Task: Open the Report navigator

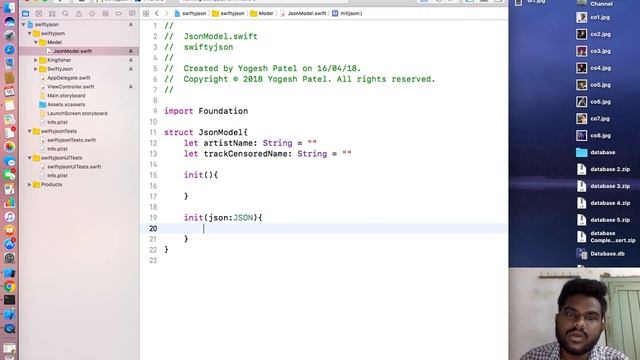Action: [x=132, y=13]
